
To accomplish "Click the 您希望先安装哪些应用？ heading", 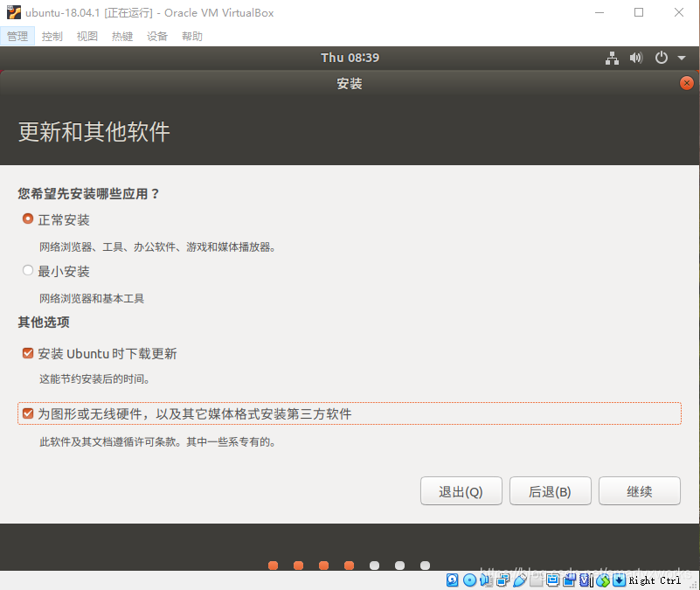I will click(x=88, y=194).
